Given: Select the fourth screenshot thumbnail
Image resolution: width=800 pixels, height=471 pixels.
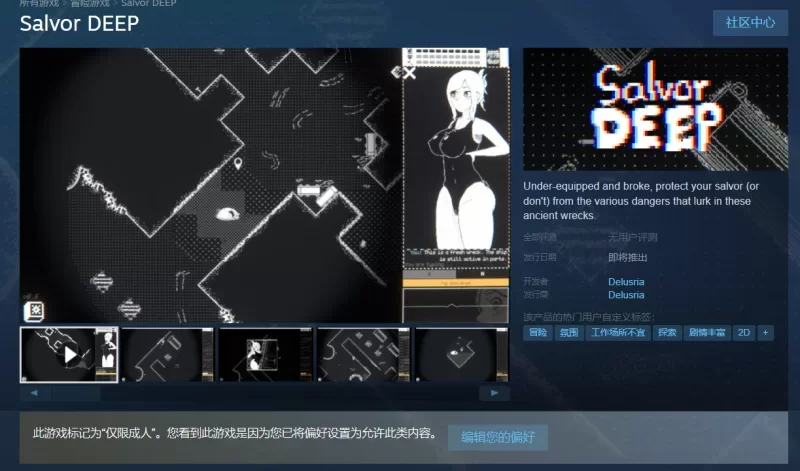Looking at the screenshot, I should click(363, 355).
